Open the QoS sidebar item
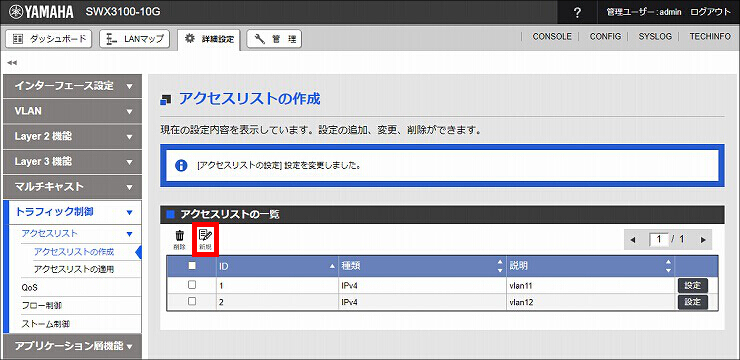The width and height of the screenshot is (740, 360). pos(29,287)
